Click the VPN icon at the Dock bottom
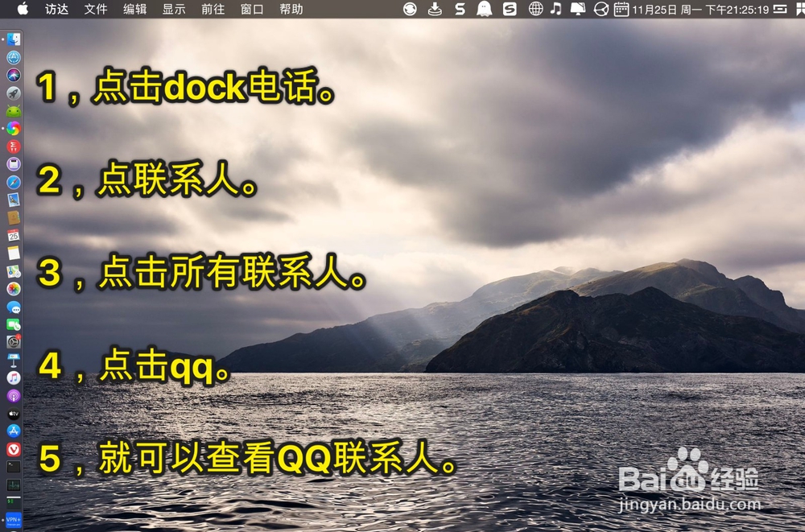The width and height of the screenshot is (805, 532). click(12, 519)
